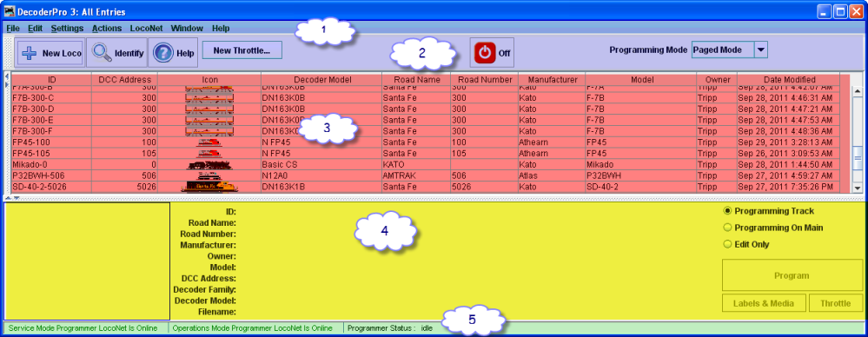The width and height of the screenshot is (868, 337).
Task: Click locomotive icon in P32BWH-506 row
Action: click(x=209, y=175)
